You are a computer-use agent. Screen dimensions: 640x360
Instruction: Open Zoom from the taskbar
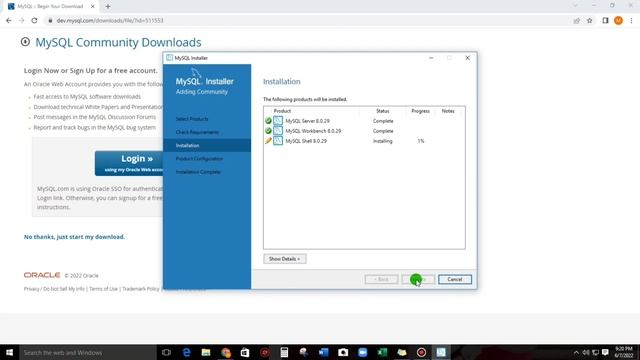pyautogui.click(x=362, y=352)
